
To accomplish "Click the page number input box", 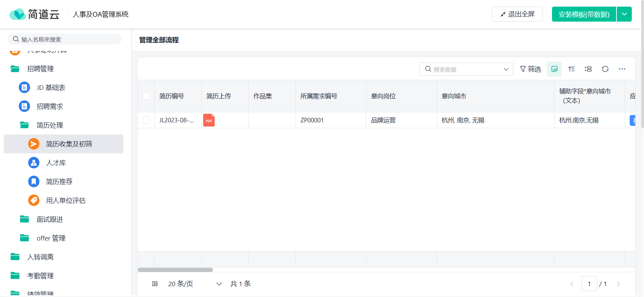I will point(589,284).
